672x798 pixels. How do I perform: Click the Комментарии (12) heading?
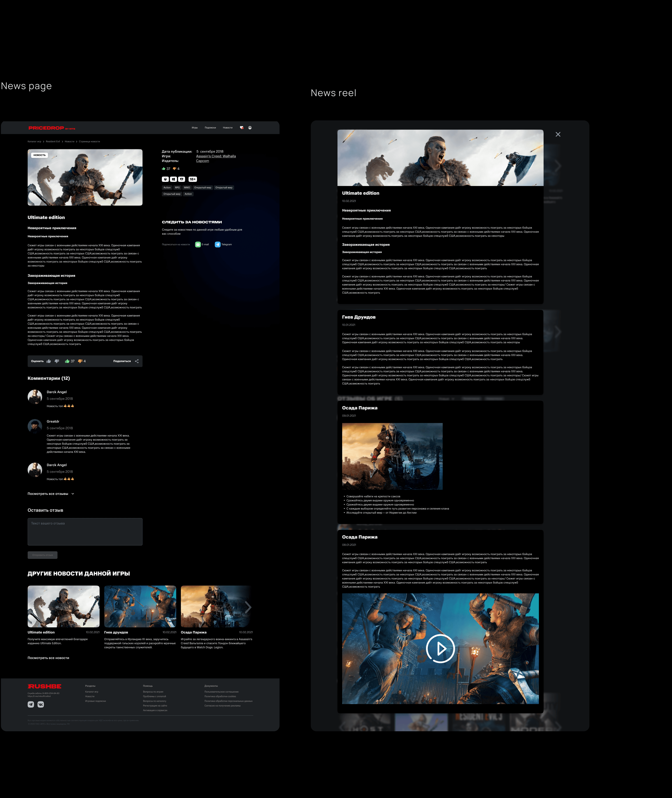click(49, 378)
